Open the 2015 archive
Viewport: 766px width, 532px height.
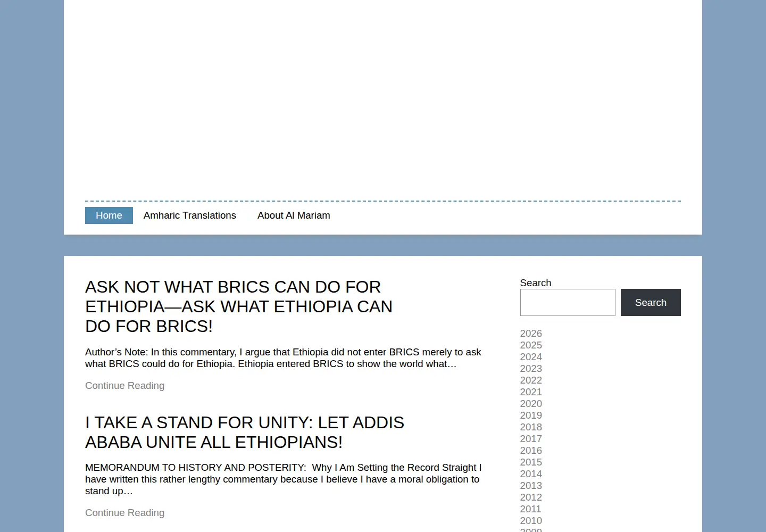pos(531,462)
